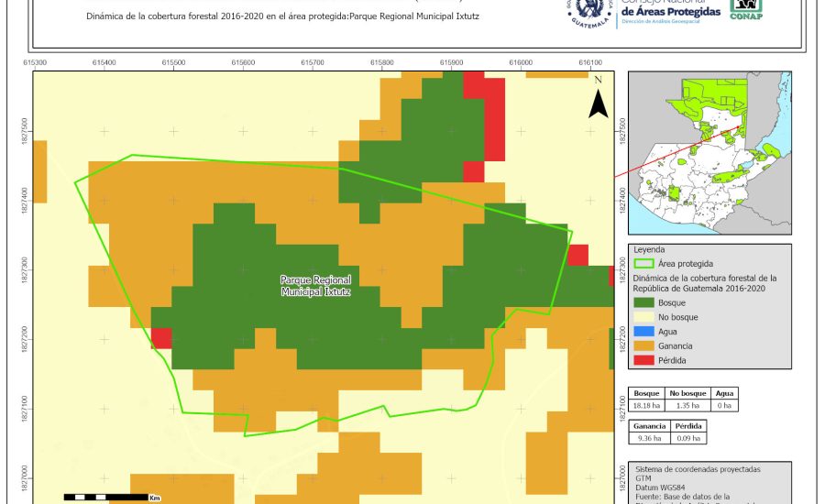This screenshot has height=504, width=825.
Task: Click the scale bar in kilometers
Action: (x=105, y=497)
